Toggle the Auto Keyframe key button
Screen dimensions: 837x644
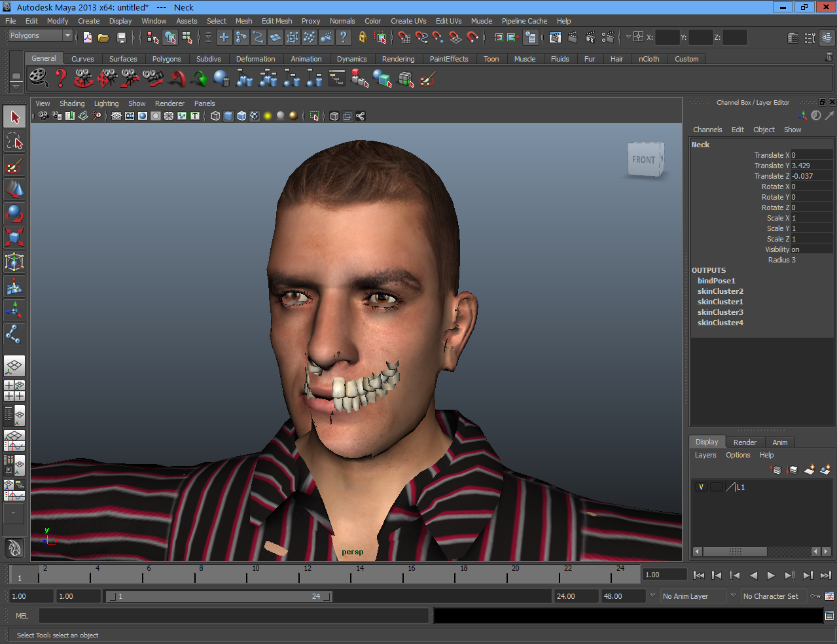pos(815,596)
